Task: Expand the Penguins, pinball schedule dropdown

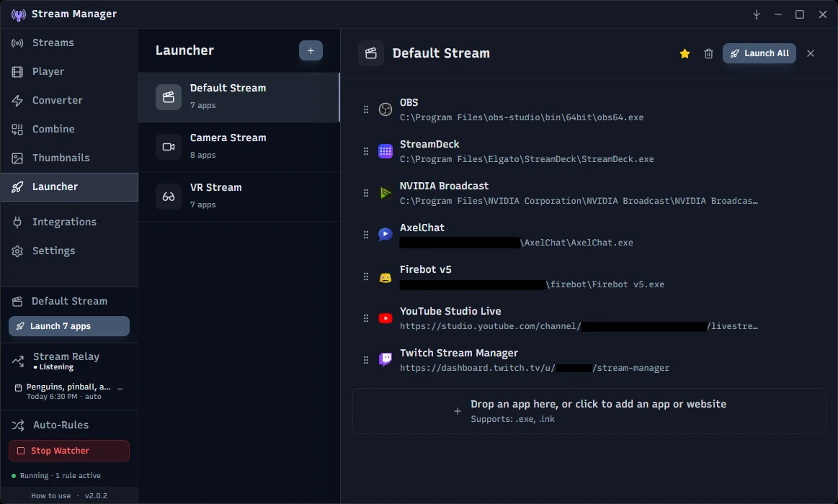Action: pyautogui.click(x=120, y=390)
